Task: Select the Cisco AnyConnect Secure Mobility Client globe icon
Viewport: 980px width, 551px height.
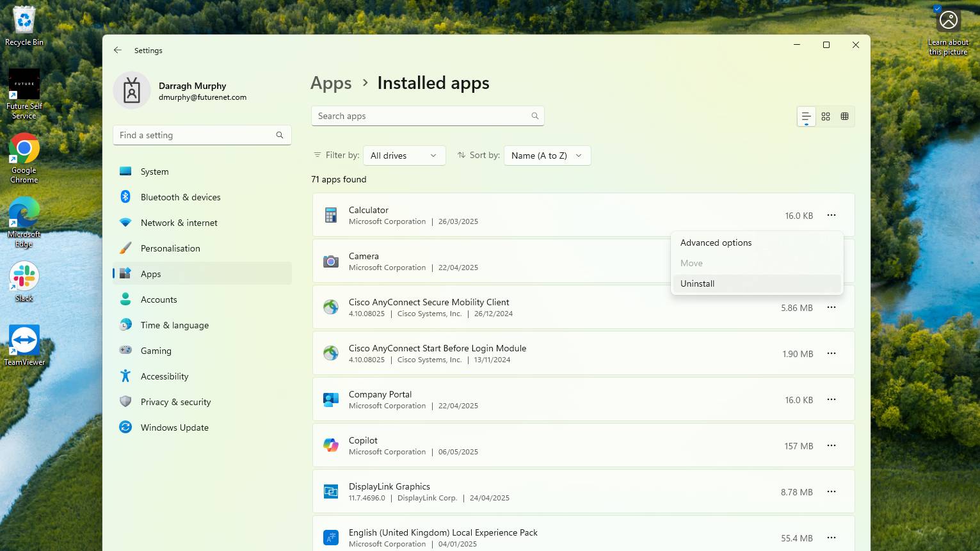Action: [331, 307]
